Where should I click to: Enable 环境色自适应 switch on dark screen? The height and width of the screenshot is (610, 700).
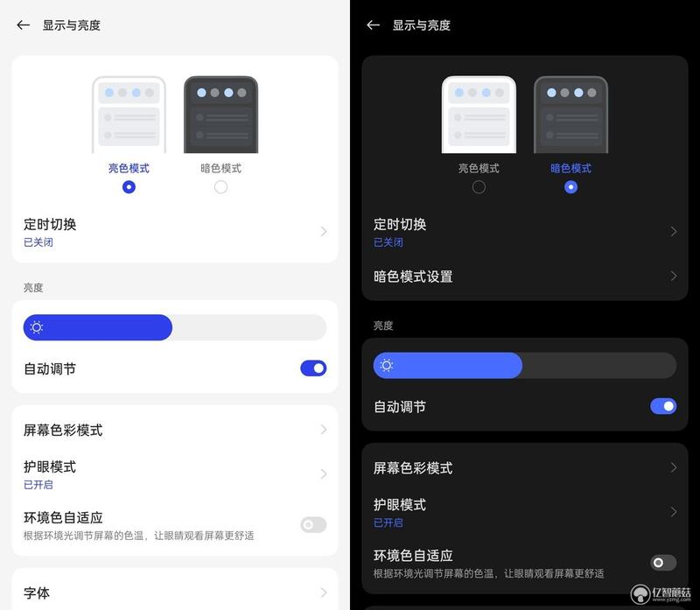[x=663, y=563]
